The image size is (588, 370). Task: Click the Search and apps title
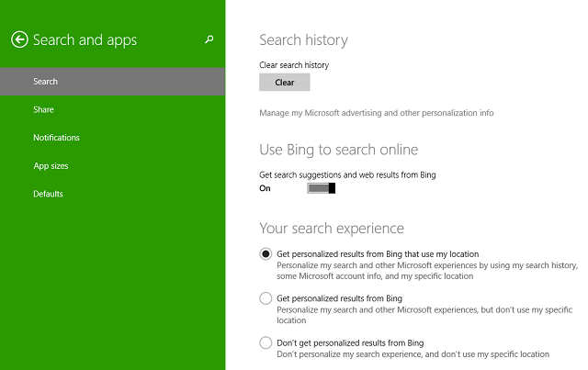point(85,40)
